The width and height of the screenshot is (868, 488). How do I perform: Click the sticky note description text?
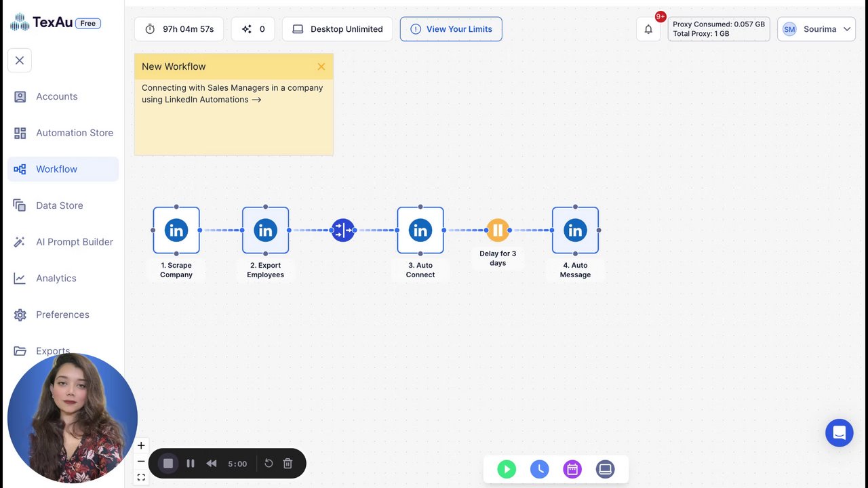coord(232,94)
